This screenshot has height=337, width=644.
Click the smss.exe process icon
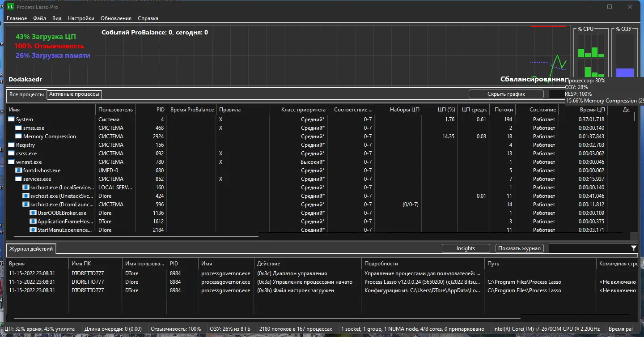(x=18, y=128)
